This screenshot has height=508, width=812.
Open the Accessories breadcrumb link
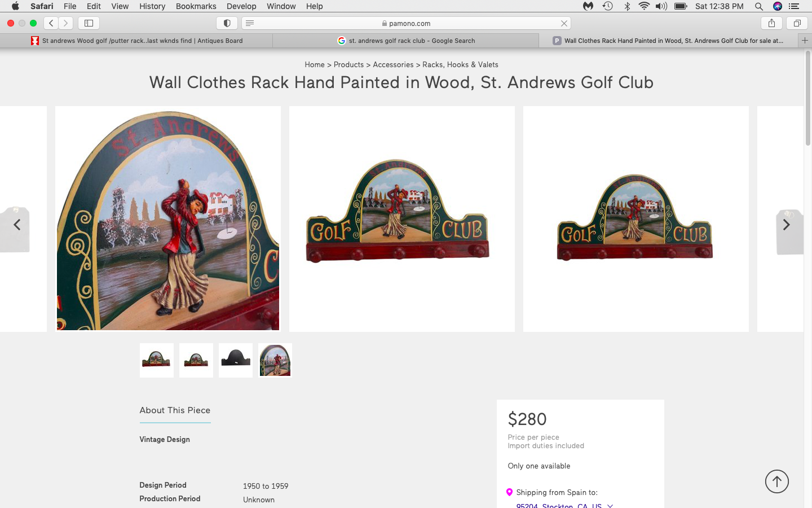pyautogui.click(x=393, y=64)
